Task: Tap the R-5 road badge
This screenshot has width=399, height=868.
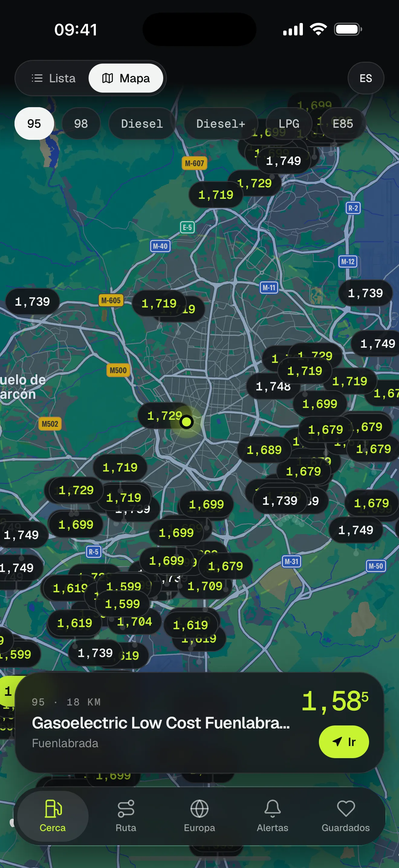Action: click(x=93, y=552)
